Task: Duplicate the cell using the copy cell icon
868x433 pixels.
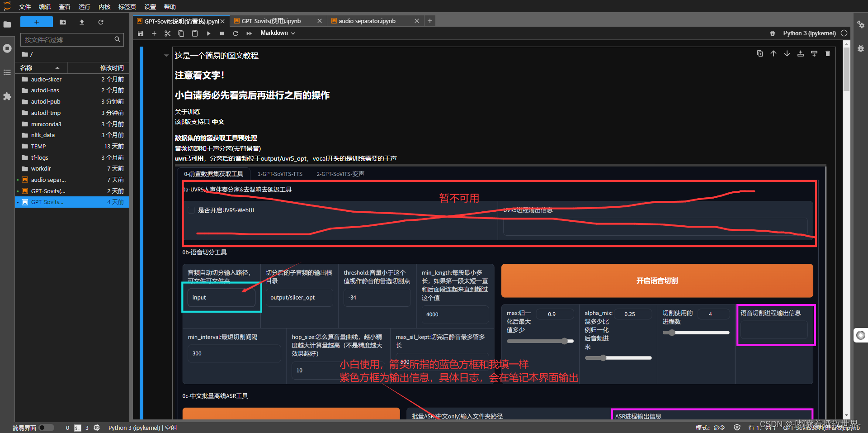Action: (x=760, y=53)
